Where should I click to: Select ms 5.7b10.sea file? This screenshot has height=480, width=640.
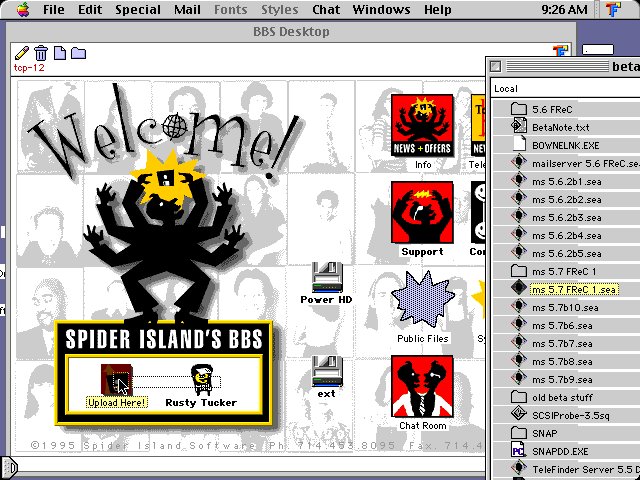566,307
